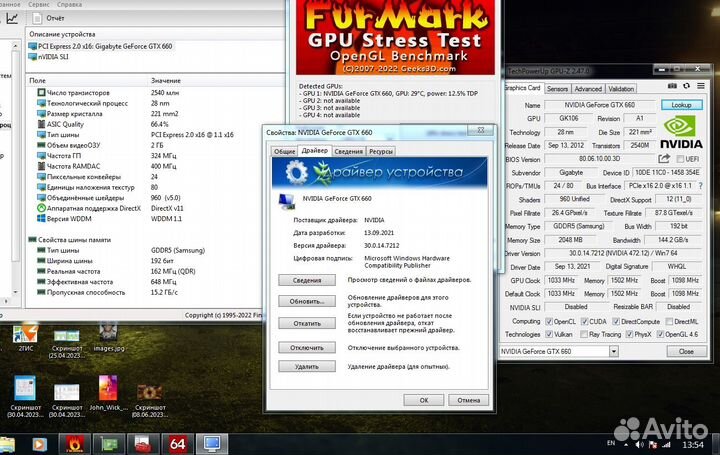Open Сервис menu in AIDA64

pos(39,4)
